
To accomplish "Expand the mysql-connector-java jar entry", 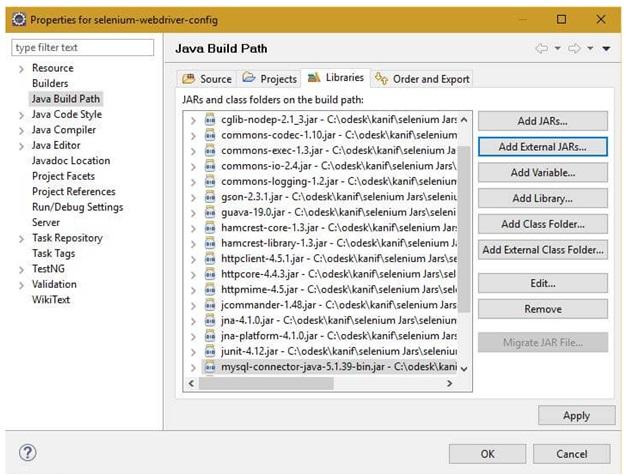I will (193, 367).
